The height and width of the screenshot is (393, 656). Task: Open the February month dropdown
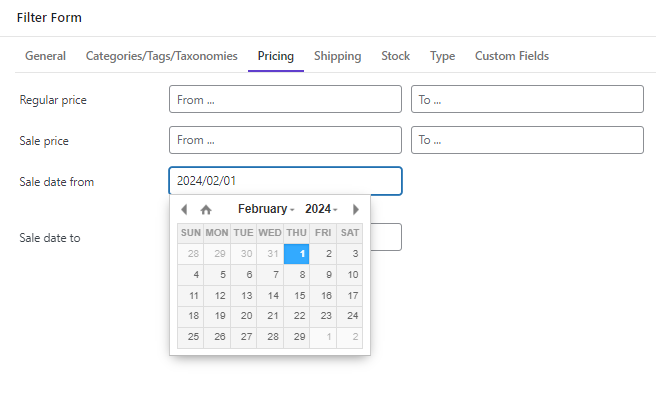(x=266, y=209)
